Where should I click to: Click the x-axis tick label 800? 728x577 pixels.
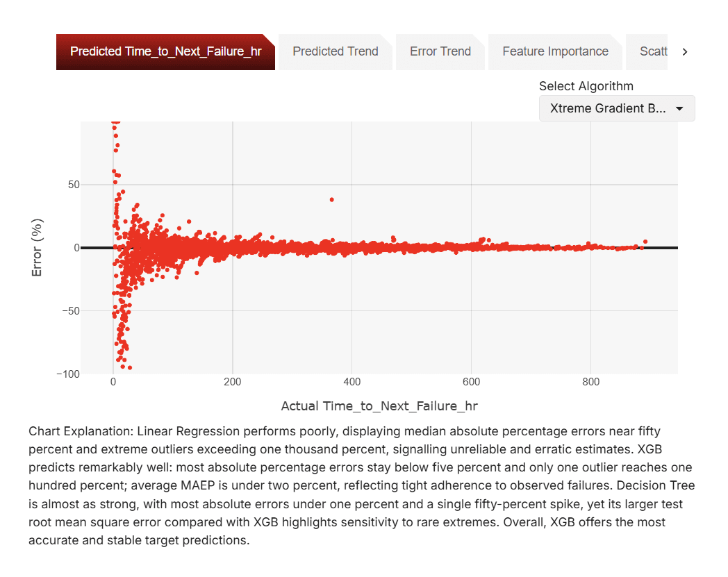[x=590, y=382]
